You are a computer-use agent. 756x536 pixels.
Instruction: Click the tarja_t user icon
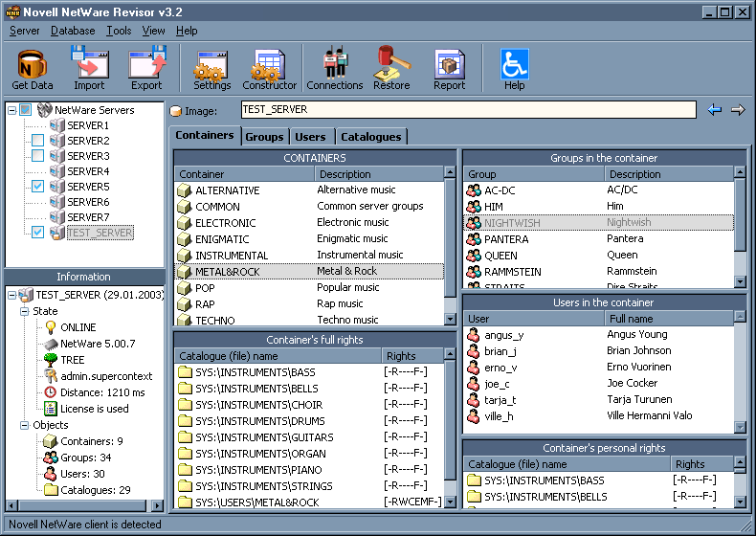(474, 400)
